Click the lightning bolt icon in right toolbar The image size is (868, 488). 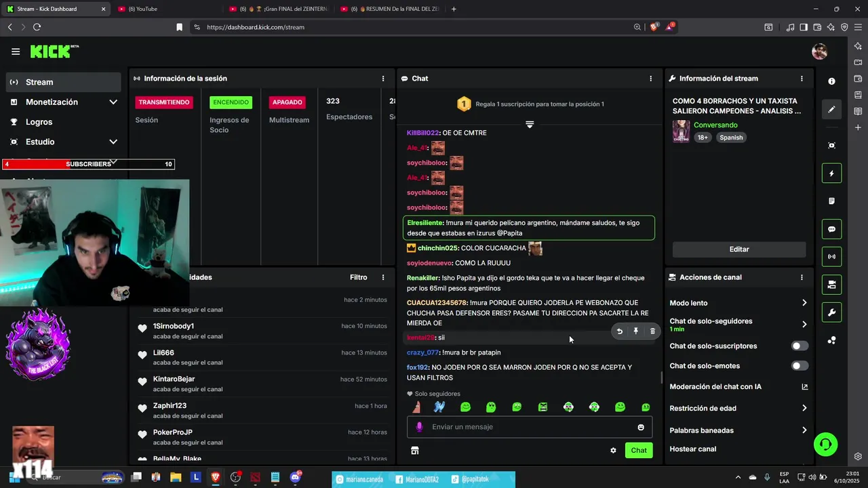pos(832,174)
